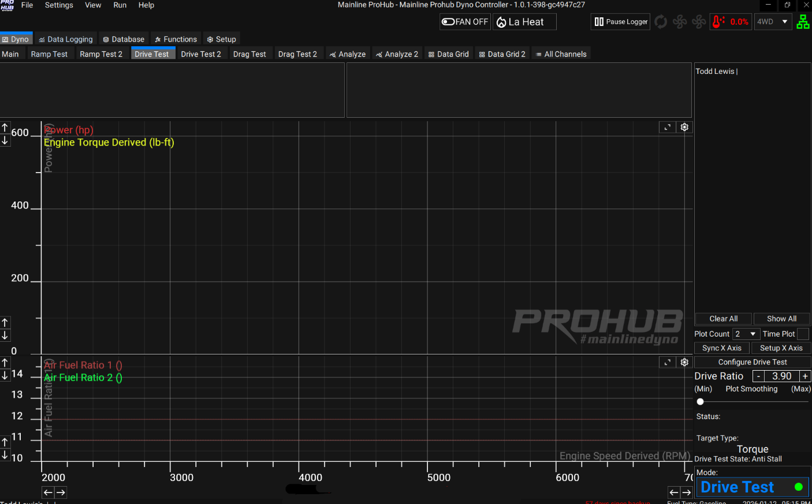812x504 pixels.
Task: Click the Sync X Axis button
Action: 722,348
